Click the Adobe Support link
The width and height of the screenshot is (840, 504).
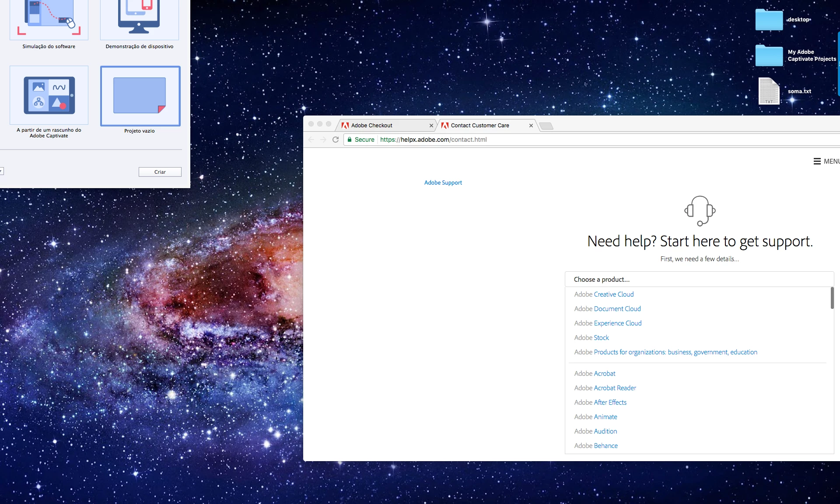pyautogui.click(x=443, y=183)
